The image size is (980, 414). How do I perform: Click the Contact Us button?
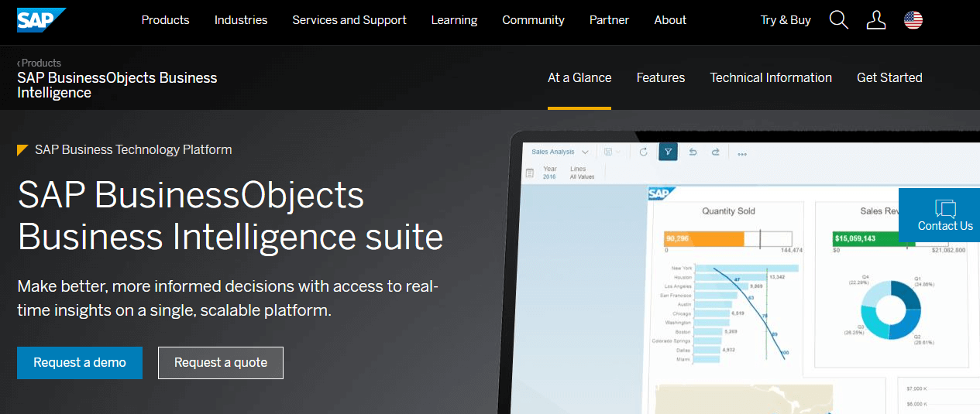(939, 214)
